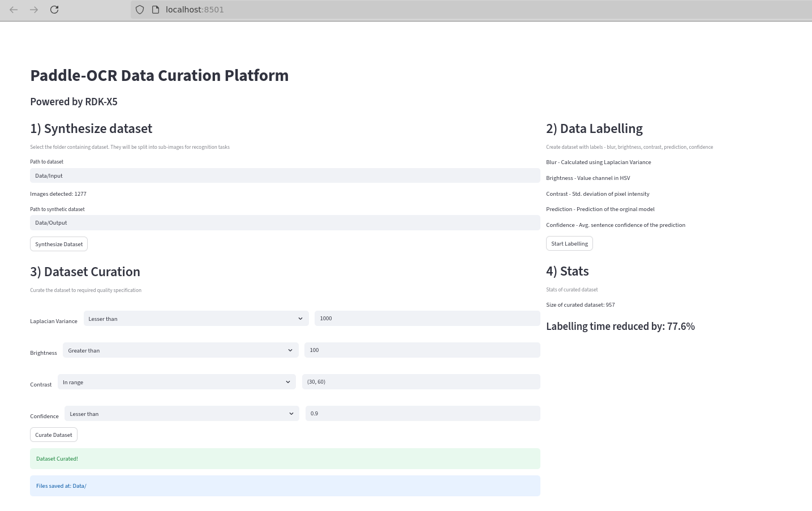Open the Confidence condition dropdown
Image resolution: width=812 pixels, height=511 pixels.
tap(182, 414)
